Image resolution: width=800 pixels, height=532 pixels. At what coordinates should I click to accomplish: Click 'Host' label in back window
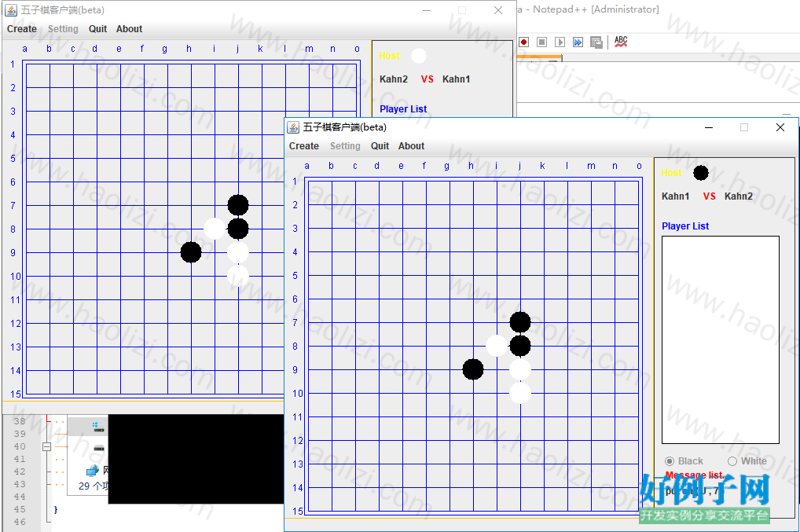pyautogui.click(x=389, y=56)
